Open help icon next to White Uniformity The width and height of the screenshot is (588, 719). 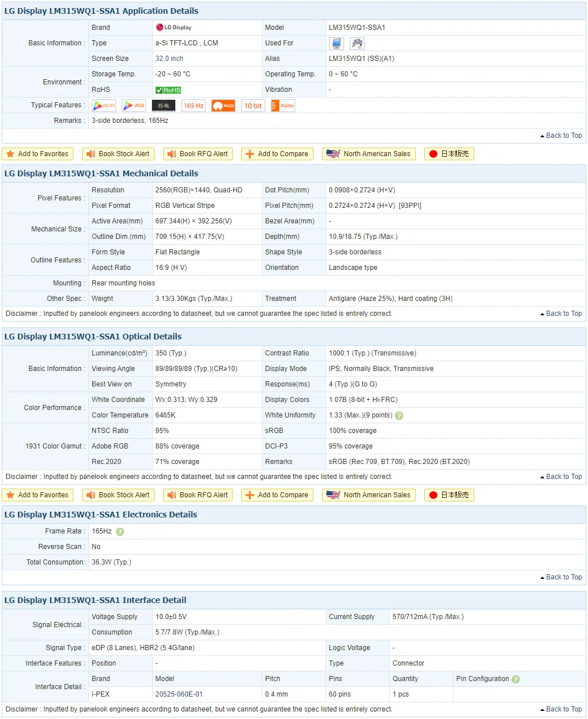pyautogui.click(x=399, y=416)
